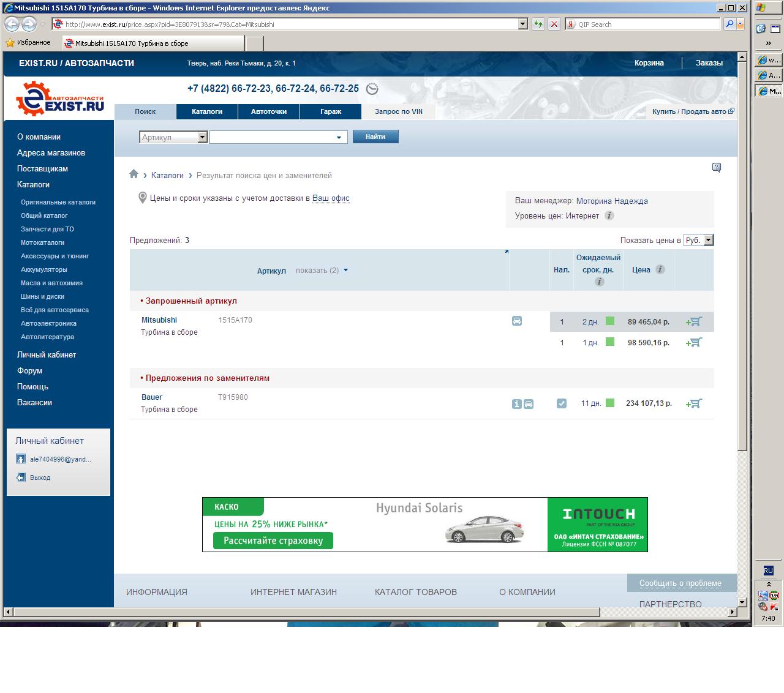Click green availability square in Bauer row
Viewport: 784px width, 693px height.
point(610,403)
